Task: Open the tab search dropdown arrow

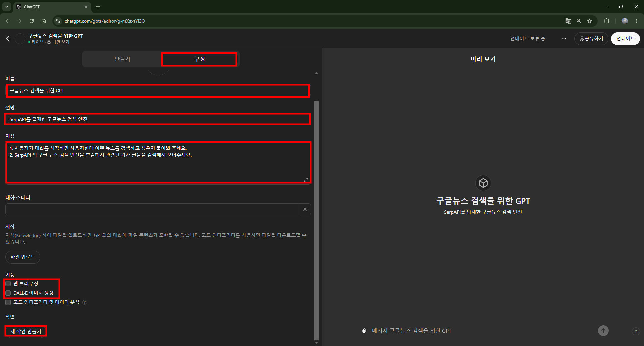Action: click(7, 7)
